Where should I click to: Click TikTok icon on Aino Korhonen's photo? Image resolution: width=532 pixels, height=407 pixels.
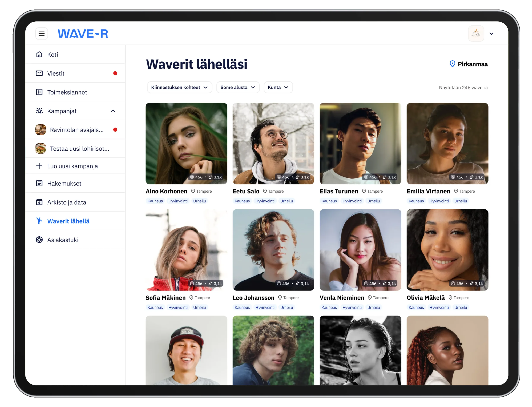(x=210, y=177)
